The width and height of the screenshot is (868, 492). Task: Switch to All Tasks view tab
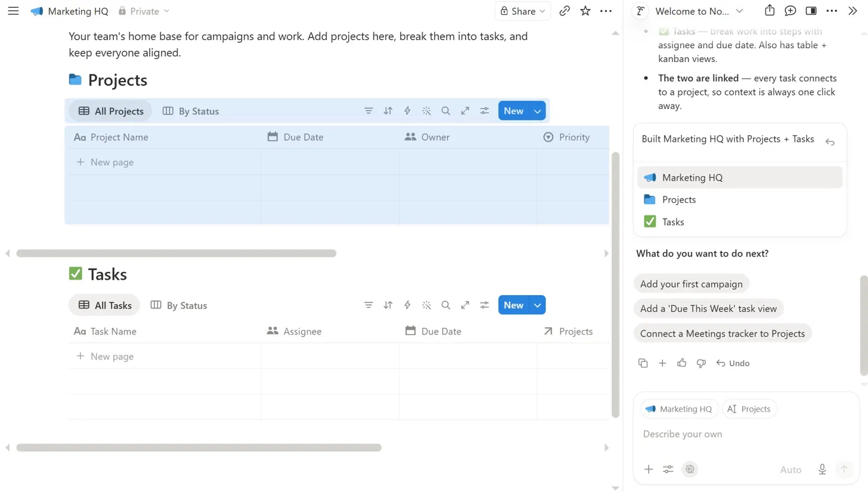[x=104, y=305]
